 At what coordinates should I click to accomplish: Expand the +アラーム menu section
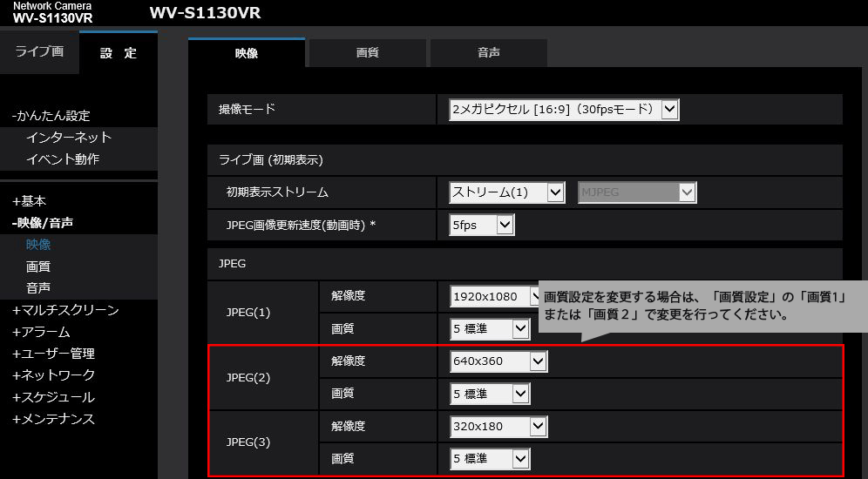click(41, 332)
